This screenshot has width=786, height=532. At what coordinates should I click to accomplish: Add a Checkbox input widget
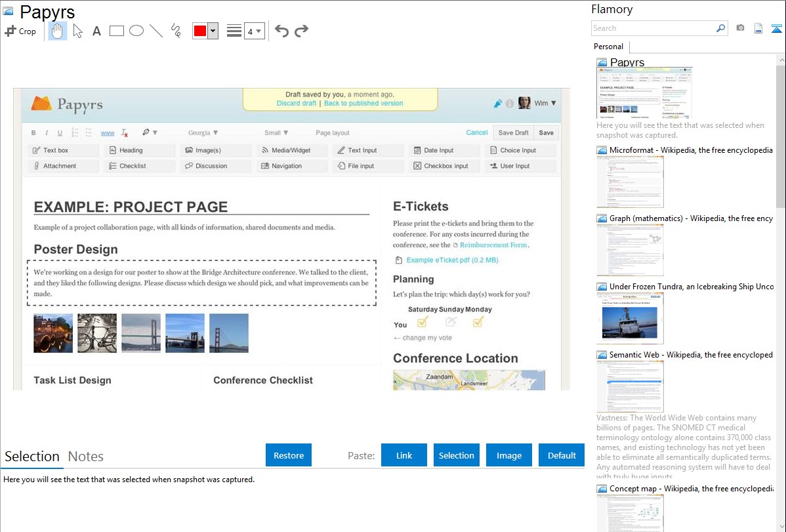444,166
